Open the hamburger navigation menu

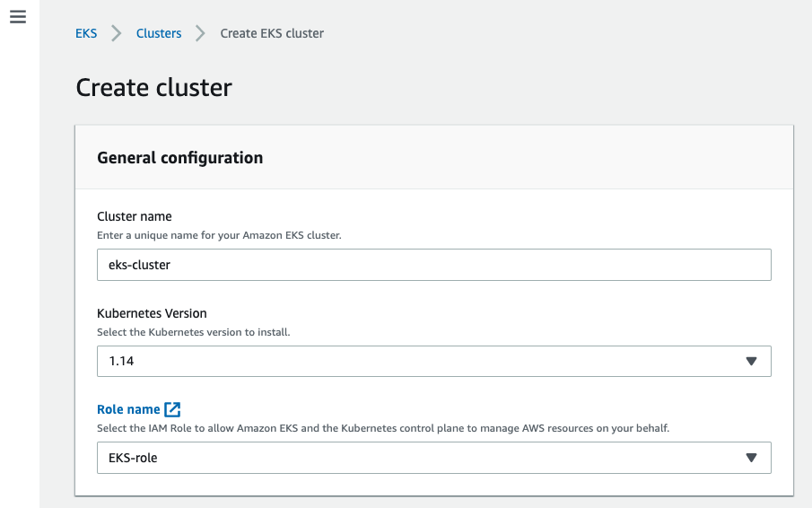(18, 17)
